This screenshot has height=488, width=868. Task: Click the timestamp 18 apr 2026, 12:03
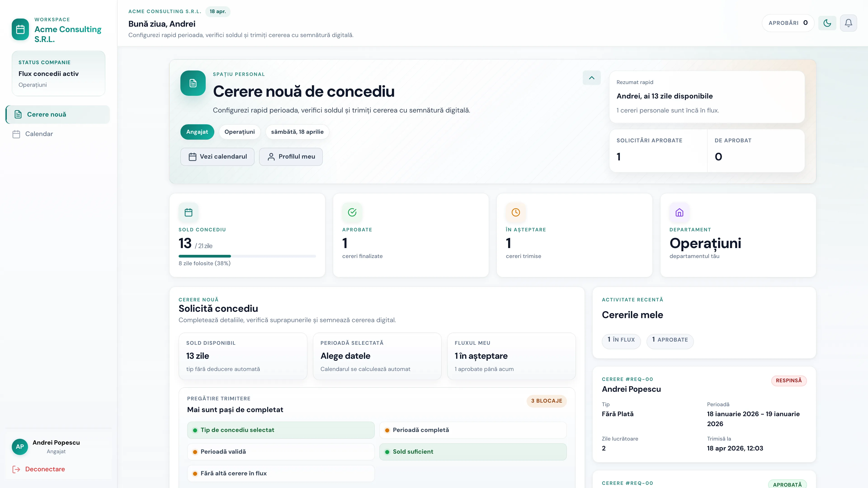point(735,448)
